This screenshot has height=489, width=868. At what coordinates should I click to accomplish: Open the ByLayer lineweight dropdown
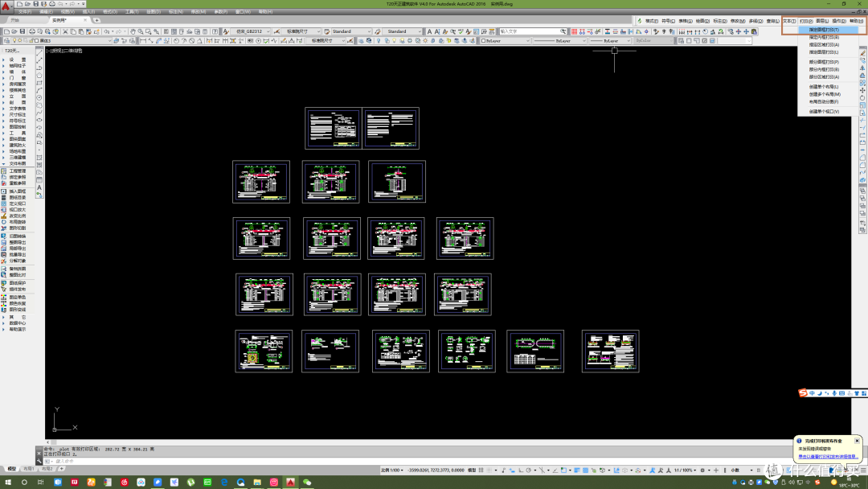[610, 40]
